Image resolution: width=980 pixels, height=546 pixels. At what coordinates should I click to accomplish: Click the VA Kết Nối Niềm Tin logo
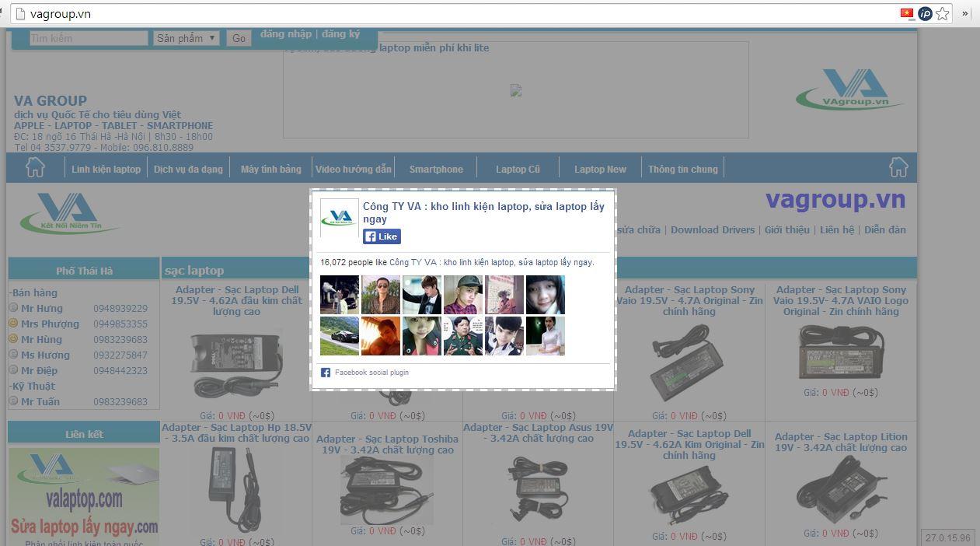68,213
